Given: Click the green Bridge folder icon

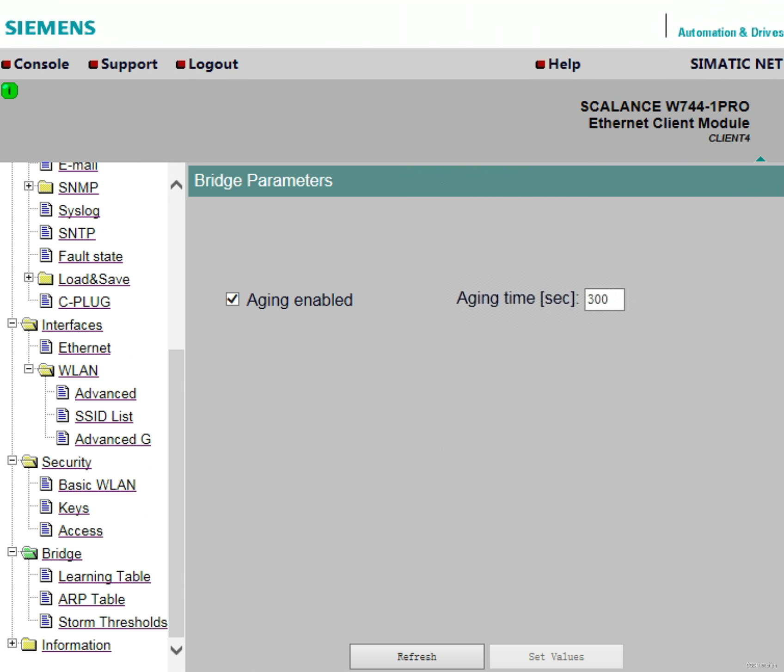Looking at the screenshot, I should [30, 553].
